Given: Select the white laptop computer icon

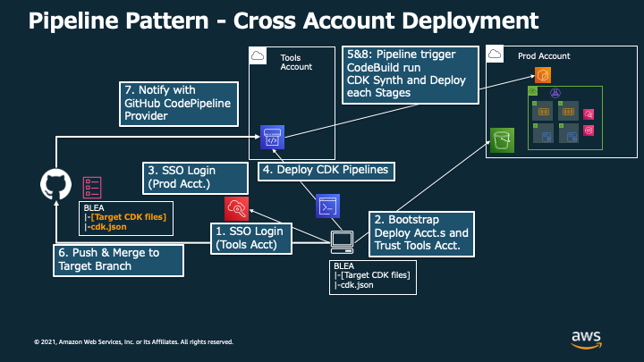Looking at the screenshot, I should pos(342,242).
